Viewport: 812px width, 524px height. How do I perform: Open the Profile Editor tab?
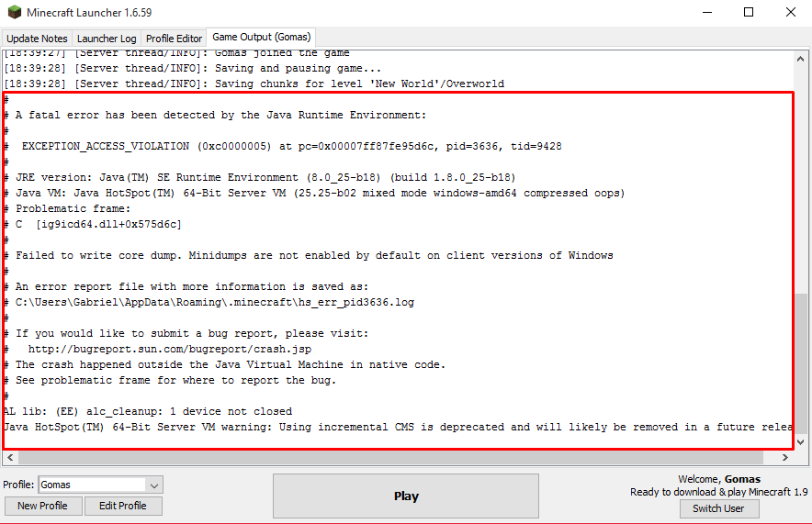(x=174, y=39)
